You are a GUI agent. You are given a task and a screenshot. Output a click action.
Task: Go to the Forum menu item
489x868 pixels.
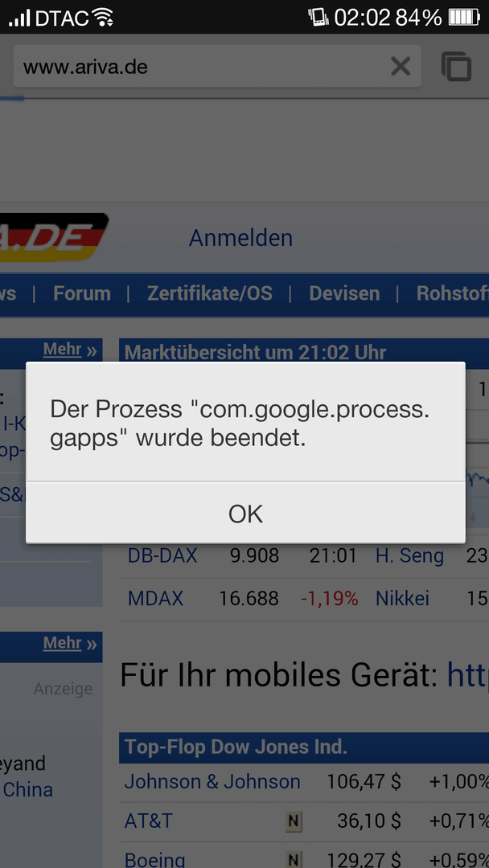pyautogui.click(x=81, y=293)
